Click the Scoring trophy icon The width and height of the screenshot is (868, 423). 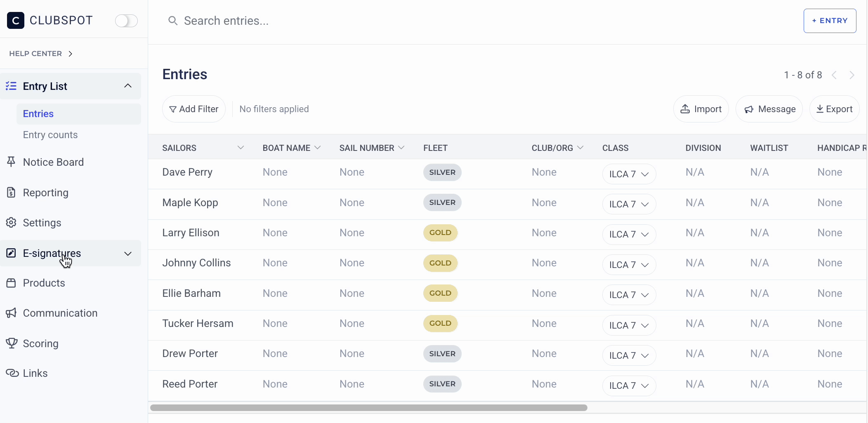(11, 343)
